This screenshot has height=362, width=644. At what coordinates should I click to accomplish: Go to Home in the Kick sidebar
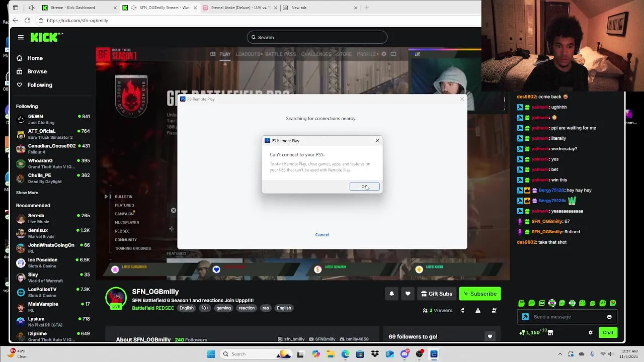30,58
